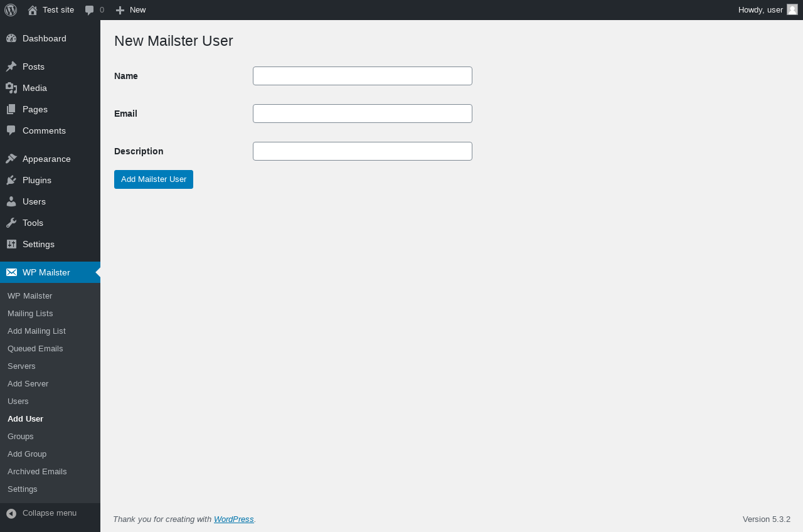Open Comments menu label in sidebar
The image size is (803, 532).
pos(44,130)
